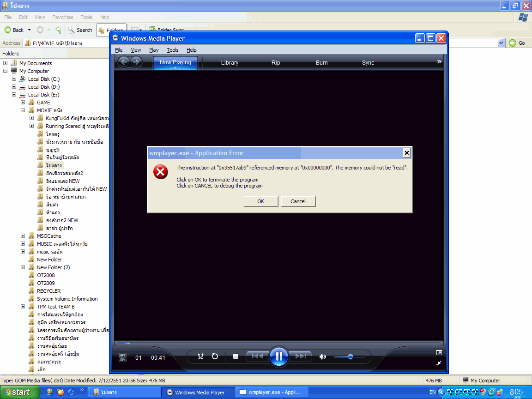Switch to the Rip tab
The image size is (532, 399).
pos(276,63)
